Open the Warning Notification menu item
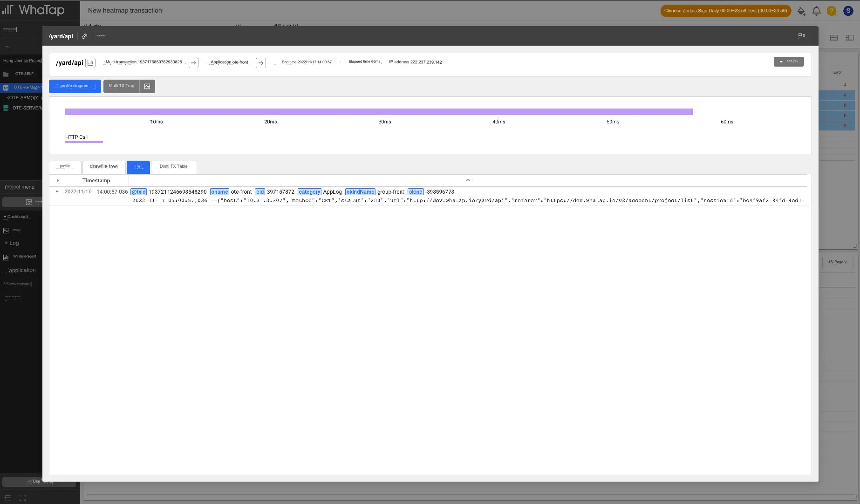The height and width of the screenshot is (504, 860). point(18,284)
